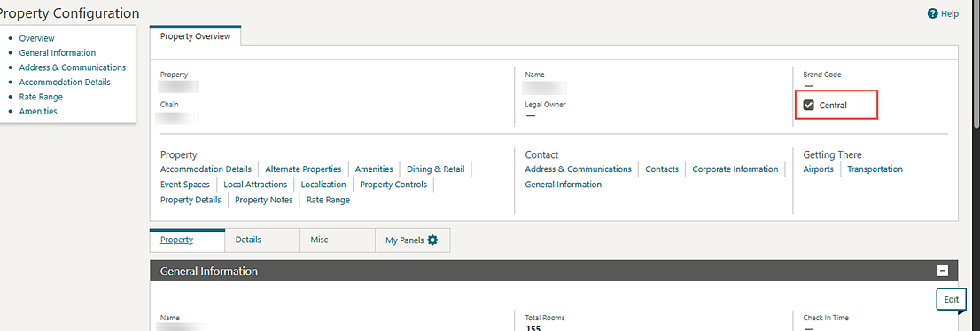Switch to the Property Overview tab
The height and width of the screenshot is (331, 980).
(195, 36)
